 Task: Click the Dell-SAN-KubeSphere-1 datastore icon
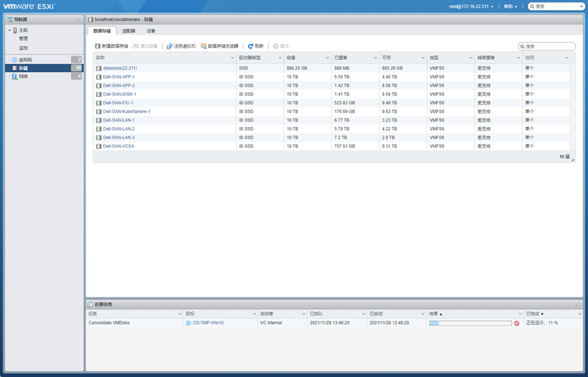99,112
